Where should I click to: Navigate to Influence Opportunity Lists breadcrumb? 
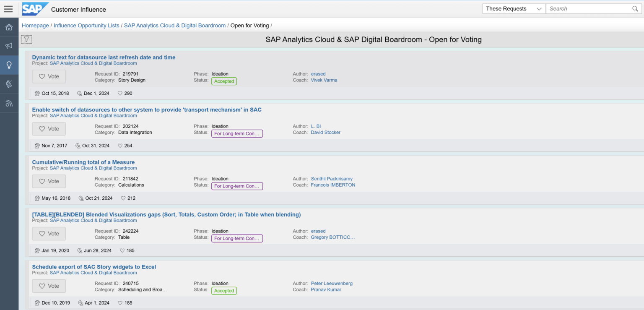pos(86,25)
